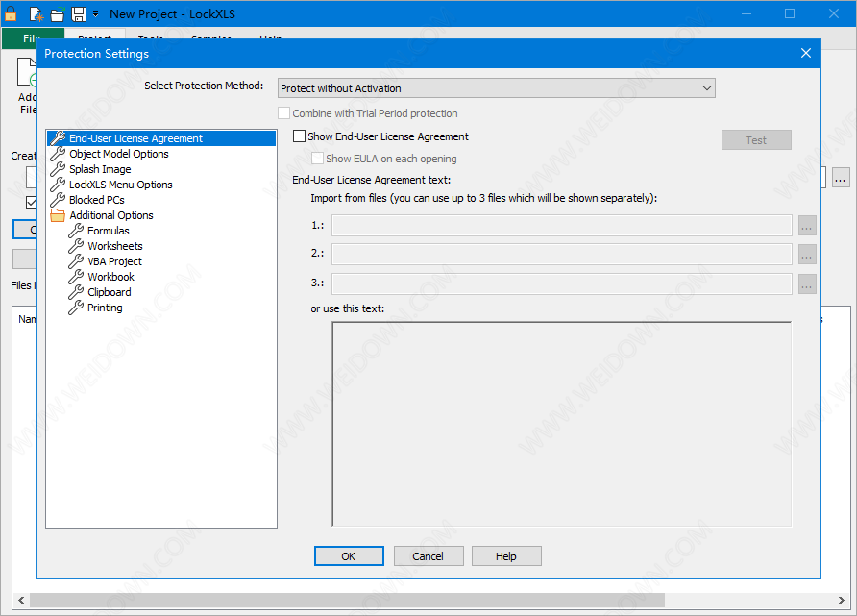Open the Select Protection Method dropdown
Image resolution: width=857 pixels, height=616 pixels.
coord(497,88)
